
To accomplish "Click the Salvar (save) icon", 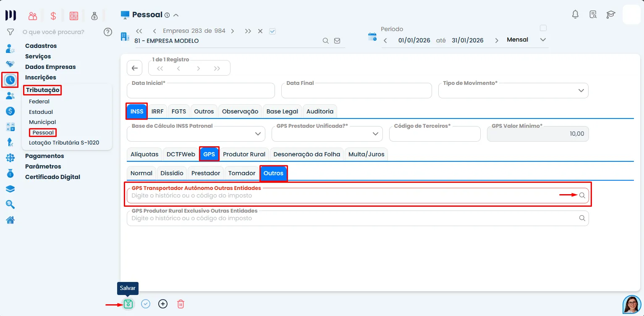I will pos(128,304).
